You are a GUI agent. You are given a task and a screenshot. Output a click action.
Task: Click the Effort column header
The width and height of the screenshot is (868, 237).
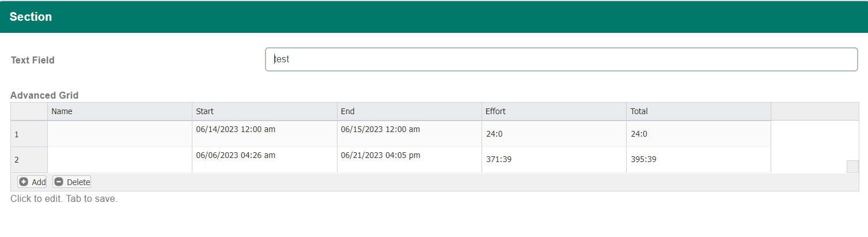[x=554, y=111]
